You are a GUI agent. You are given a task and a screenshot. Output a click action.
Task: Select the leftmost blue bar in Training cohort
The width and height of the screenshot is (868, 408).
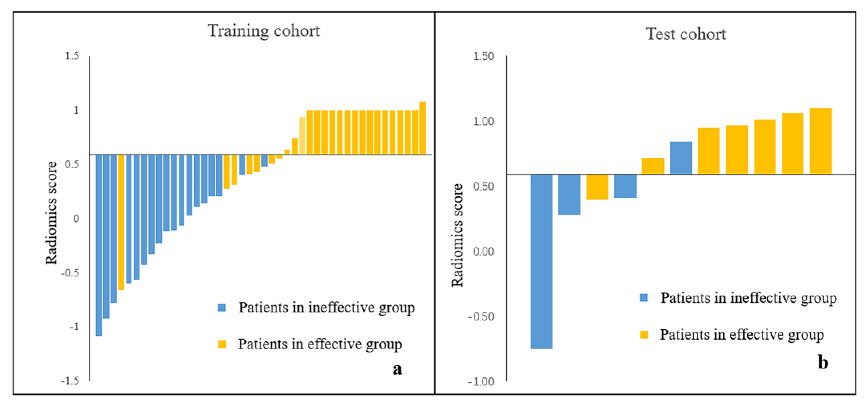tap(99, 245)
